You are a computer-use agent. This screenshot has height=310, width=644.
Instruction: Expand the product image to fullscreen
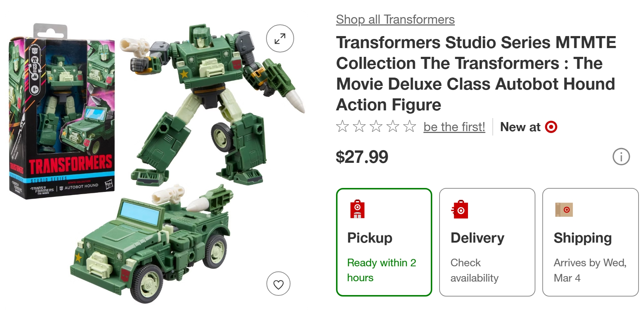(x=280, y=38)
